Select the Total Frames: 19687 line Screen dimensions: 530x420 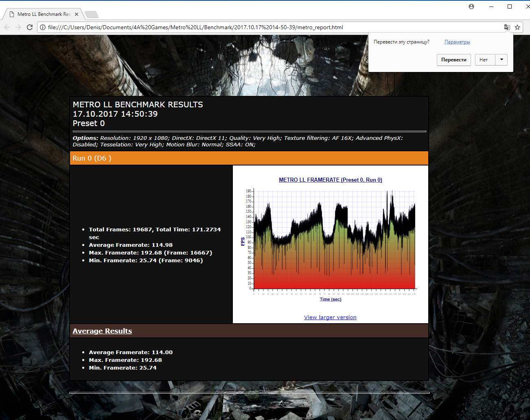click(x=155, y=233)
